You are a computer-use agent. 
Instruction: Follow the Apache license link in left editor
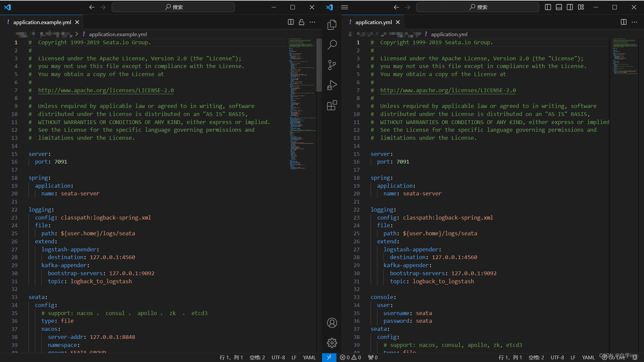[x=106, y=90]
